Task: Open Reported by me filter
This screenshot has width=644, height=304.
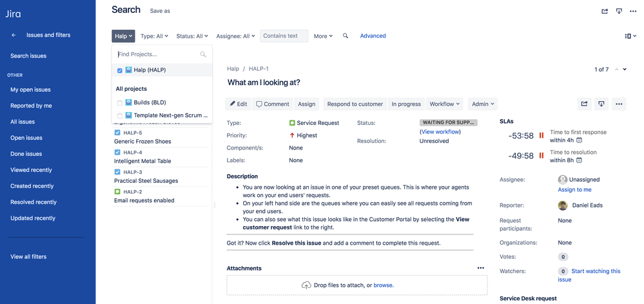Action: coord(31,106)
